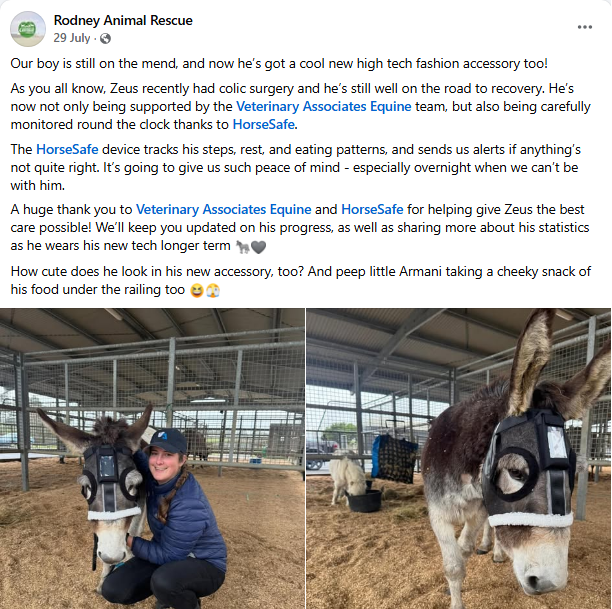Image resolution: width=612 pixels, height=609 pixels.
Task: Click the globe public audience icon
Action: pyautogui.click(x=105, y=38)
